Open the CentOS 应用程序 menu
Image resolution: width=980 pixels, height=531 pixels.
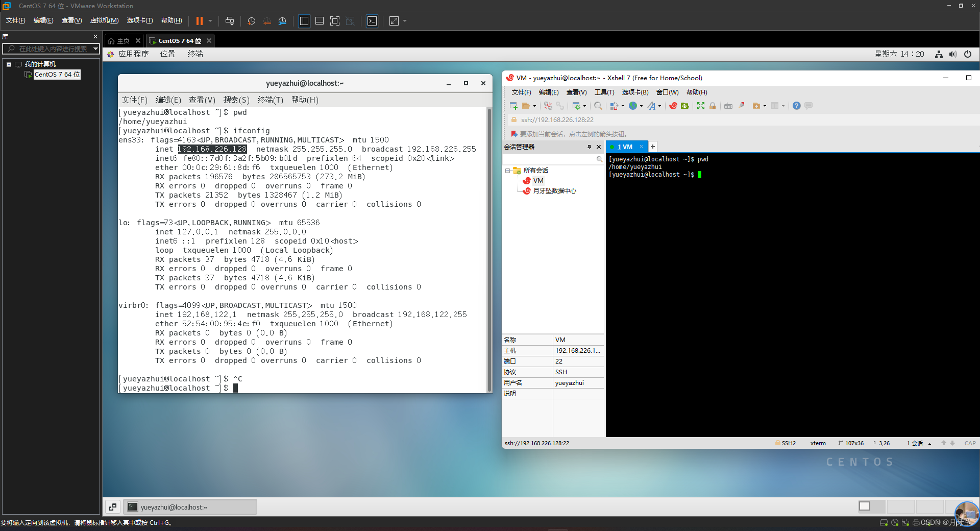tap(133, 54)
